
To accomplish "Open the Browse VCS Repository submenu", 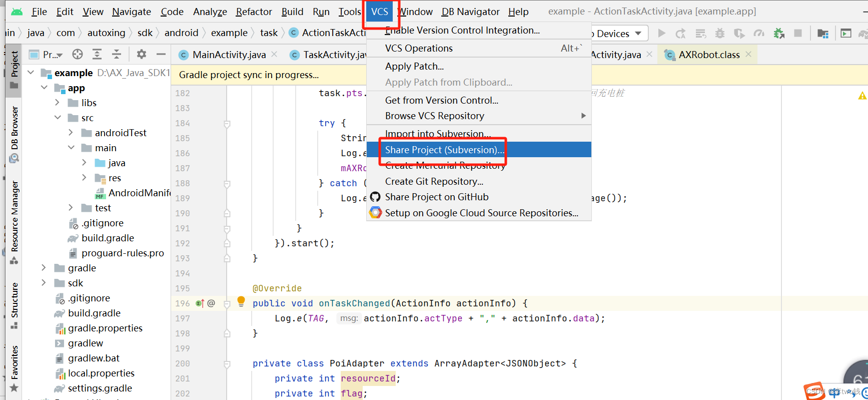I will pyautogui.click(x=479, y=116).
